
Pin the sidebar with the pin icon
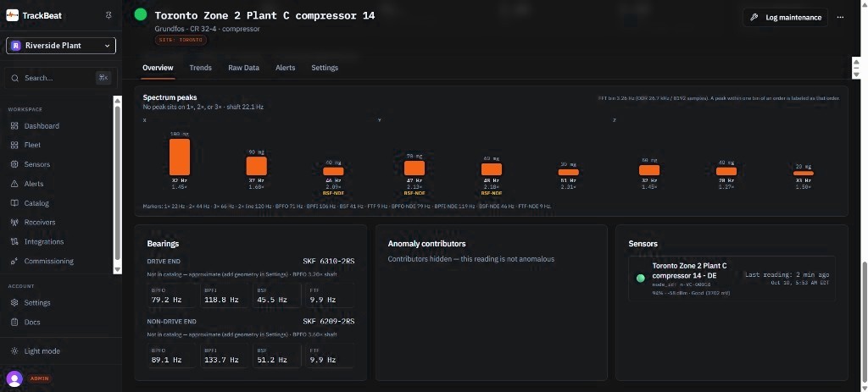tap(108, 15)
